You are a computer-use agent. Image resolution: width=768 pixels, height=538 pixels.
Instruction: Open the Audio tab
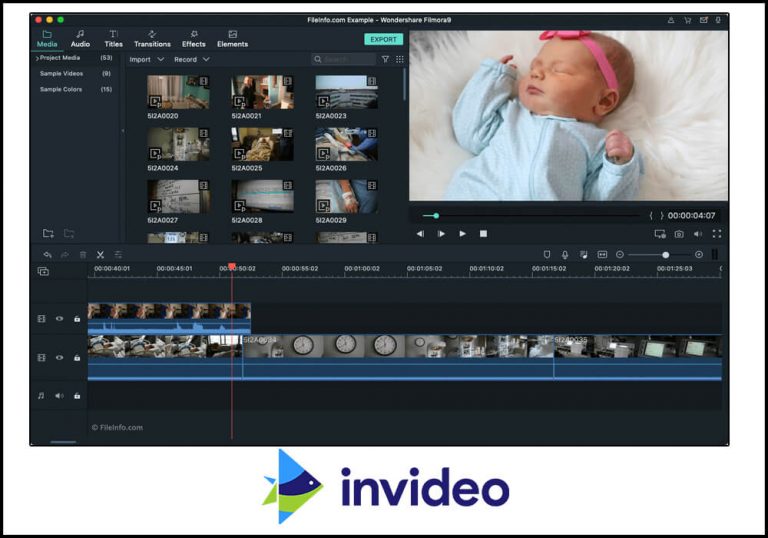click(x=80, y=39)
